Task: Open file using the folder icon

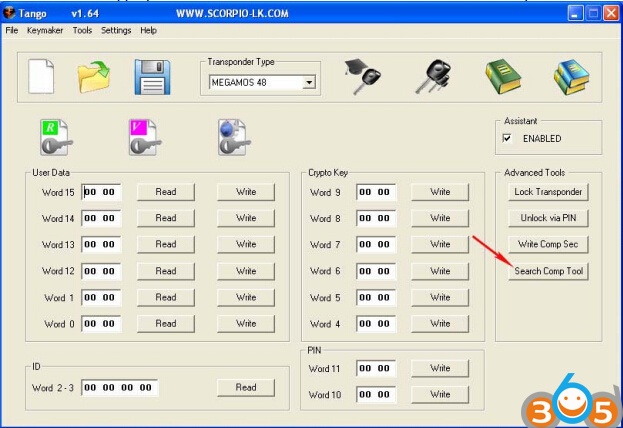Action: coord(95,77)
